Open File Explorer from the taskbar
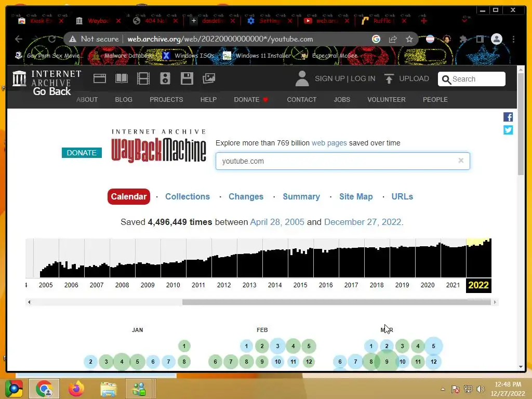Screen dimensions: 532x399 click(108, 389)
